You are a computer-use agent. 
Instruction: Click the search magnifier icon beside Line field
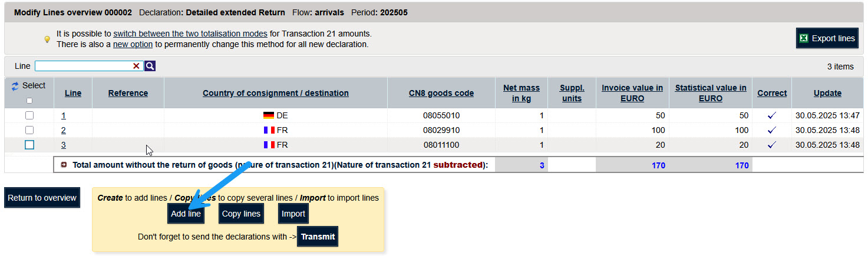coord(150,67)
